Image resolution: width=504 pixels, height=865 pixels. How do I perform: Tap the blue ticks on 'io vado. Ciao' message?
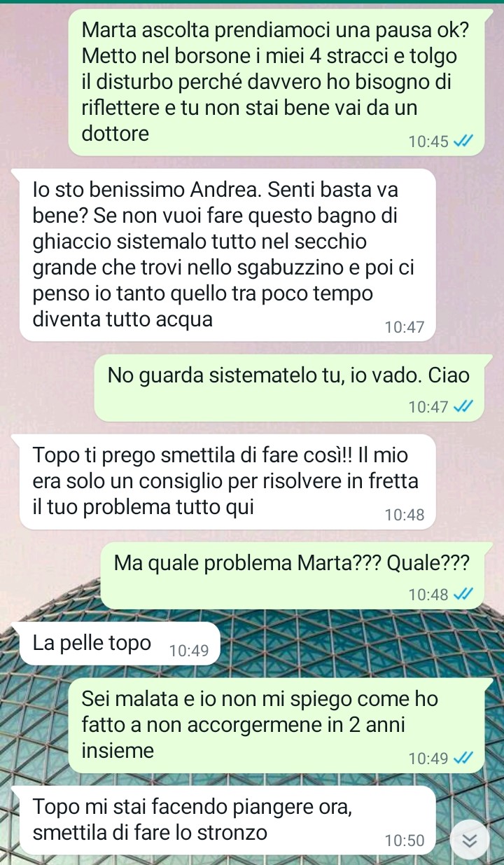(463, 406)
